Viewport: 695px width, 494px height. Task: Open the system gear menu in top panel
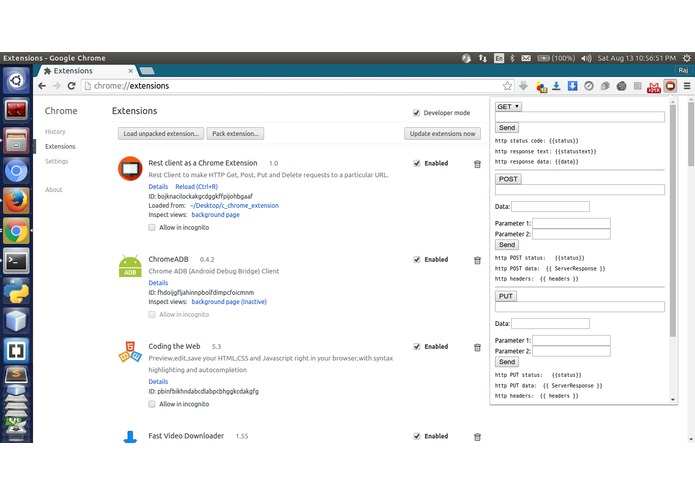coord(686,58)
